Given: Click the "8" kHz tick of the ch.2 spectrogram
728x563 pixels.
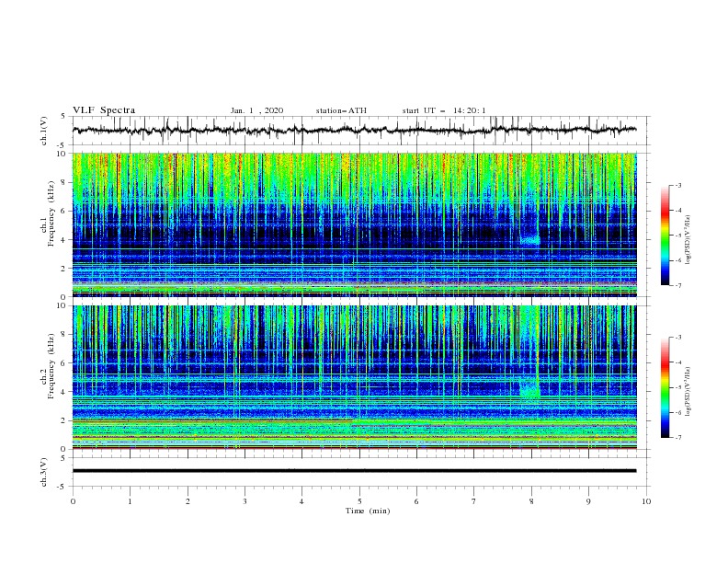Looking at the screenshot, I should click(x=65, y=335).
